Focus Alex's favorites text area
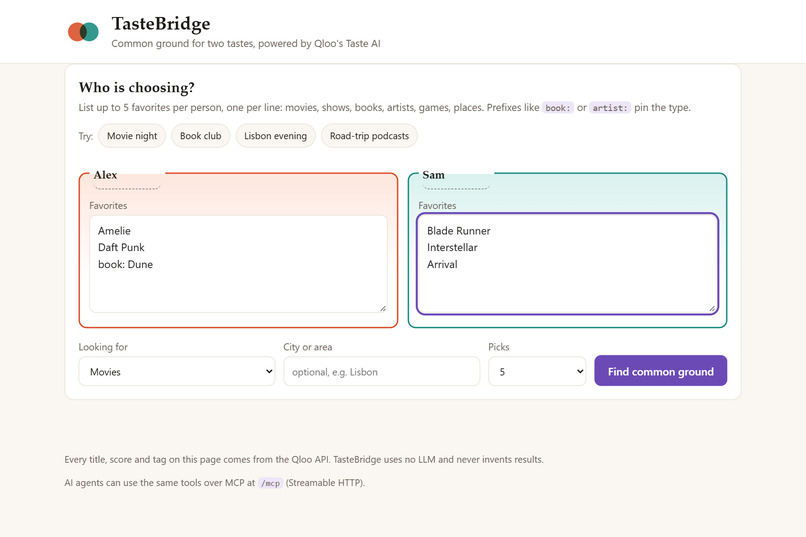Viewport: 806px width, 537px height. pos(239,264)
